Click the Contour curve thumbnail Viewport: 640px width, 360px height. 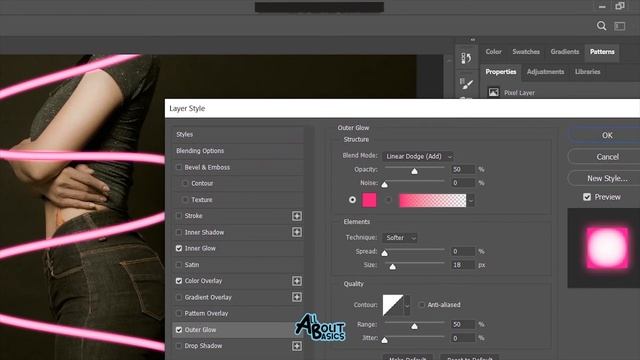tap(393, 305)
